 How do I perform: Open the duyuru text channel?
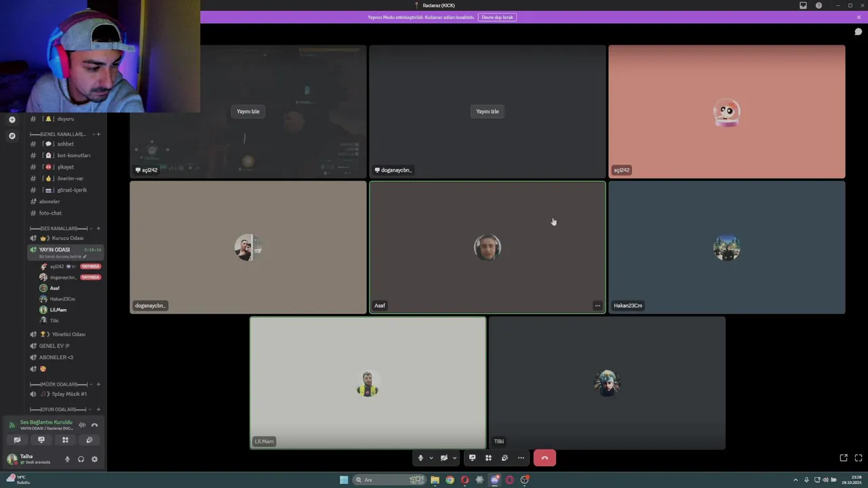click(66, 119)
